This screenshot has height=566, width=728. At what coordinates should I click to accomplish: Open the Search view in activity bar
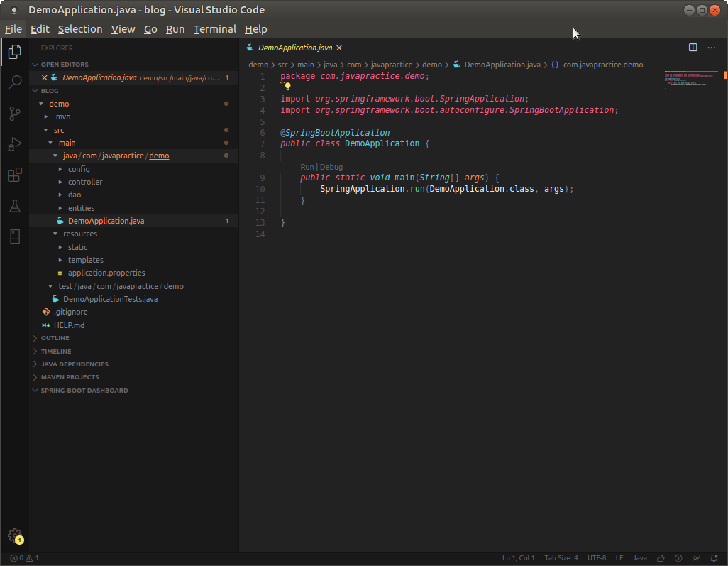click(x=14, y=82)
